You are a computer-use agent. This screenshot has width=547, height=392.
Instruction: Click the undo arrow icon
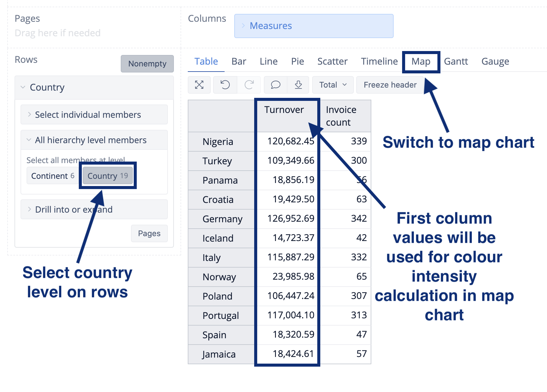225,85
